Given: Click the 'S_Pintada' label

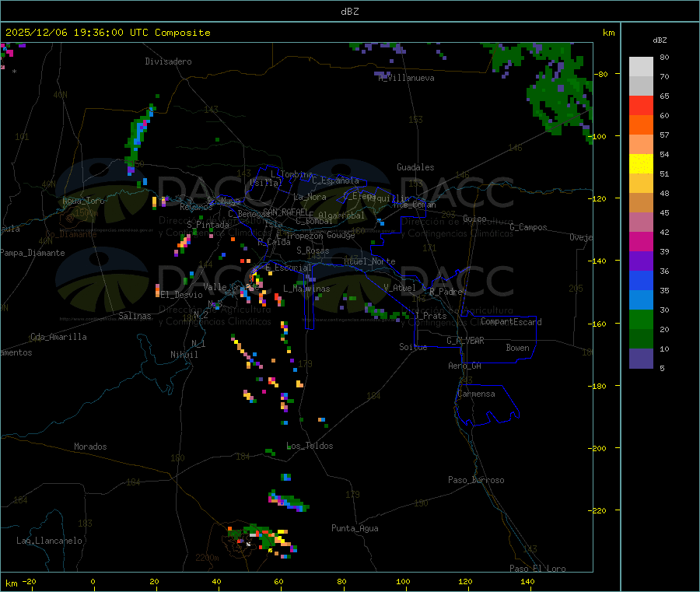Looking at the screenshot, I should (x=208, y=225).
